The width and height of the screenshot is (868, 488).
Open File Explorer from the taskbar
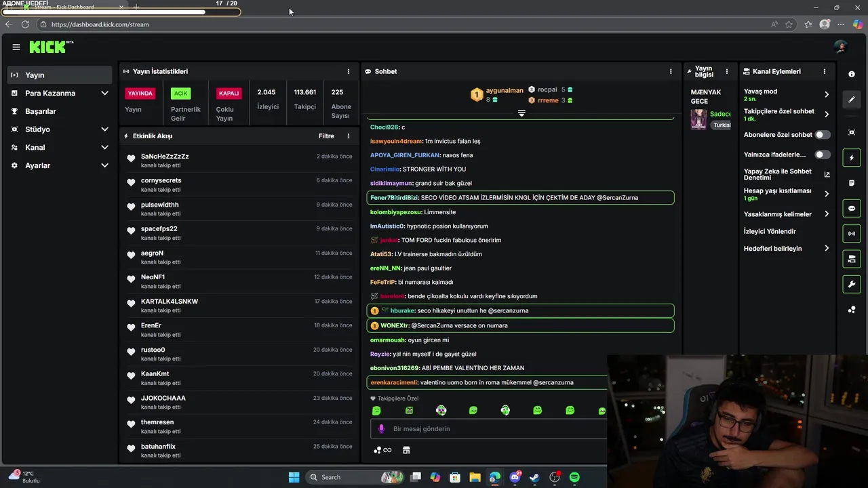475,477
